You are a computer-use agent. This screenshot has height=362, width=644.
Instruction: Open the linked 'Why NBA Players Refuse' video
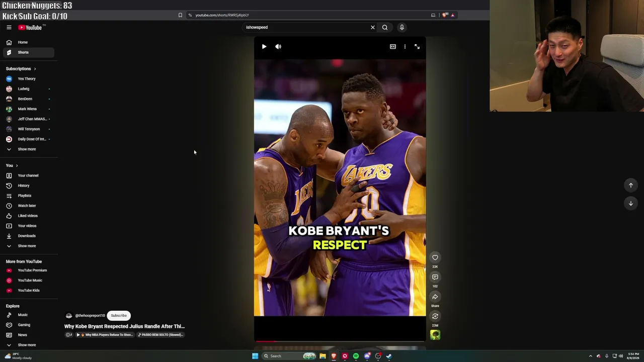(105, 335)
